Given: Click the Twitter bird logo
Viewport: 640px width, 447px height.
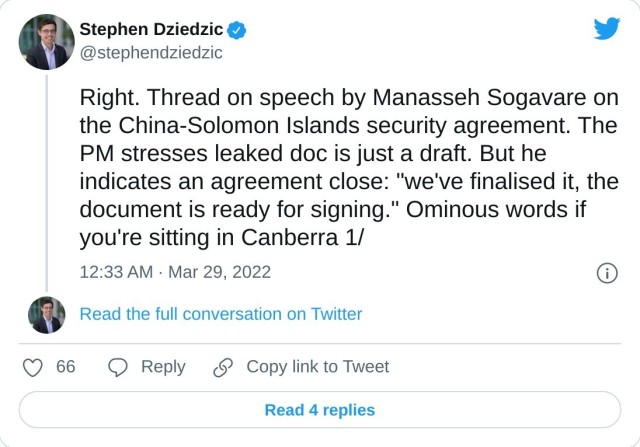Looking at the screenshot, I should pyautogui.click(x=606, y=29).
